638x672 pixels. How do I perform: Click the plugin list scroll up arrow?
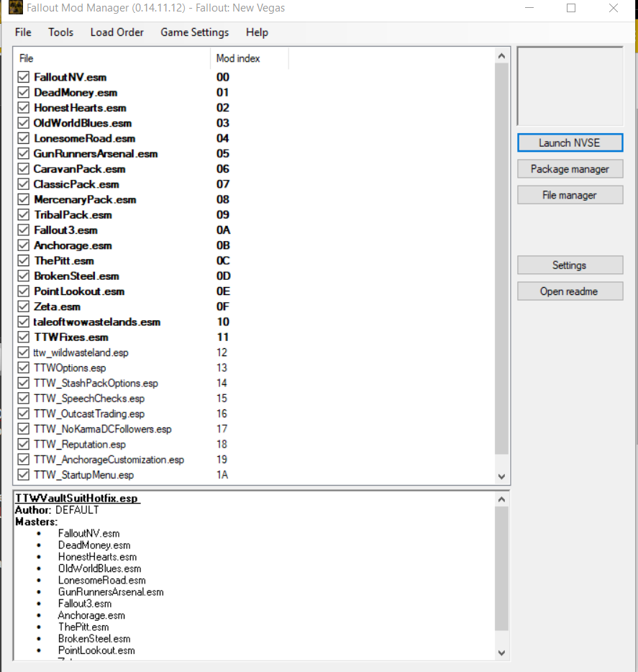click(502, 55)
